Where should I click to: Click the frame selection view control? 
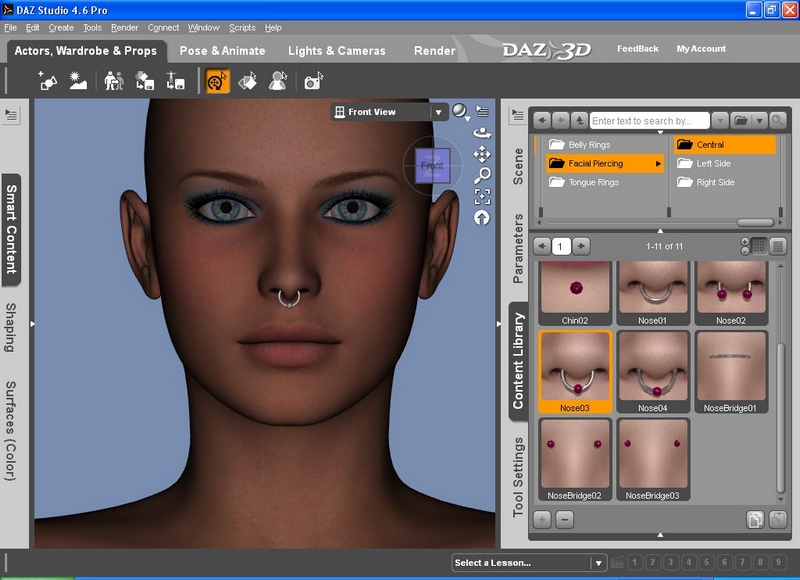(x=482, y=196)
